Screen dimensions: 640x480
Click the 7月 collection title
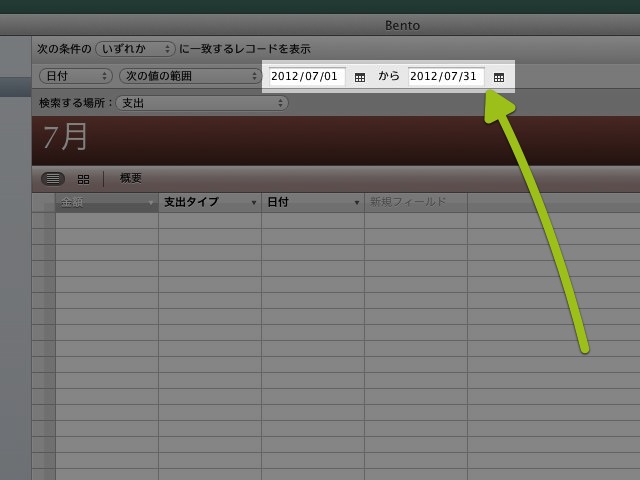click(x=64, y=138)
